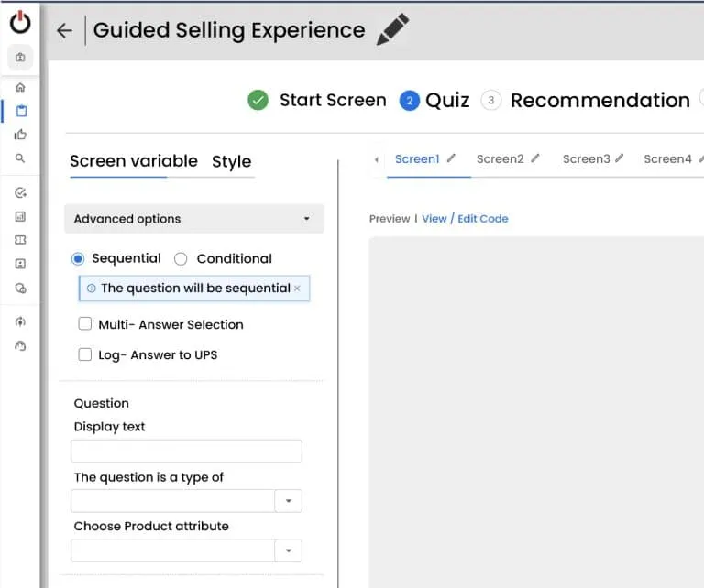Click the thumbs-up icon in the sidebar
Screen dimensions: 704x588
coord(20,135)
